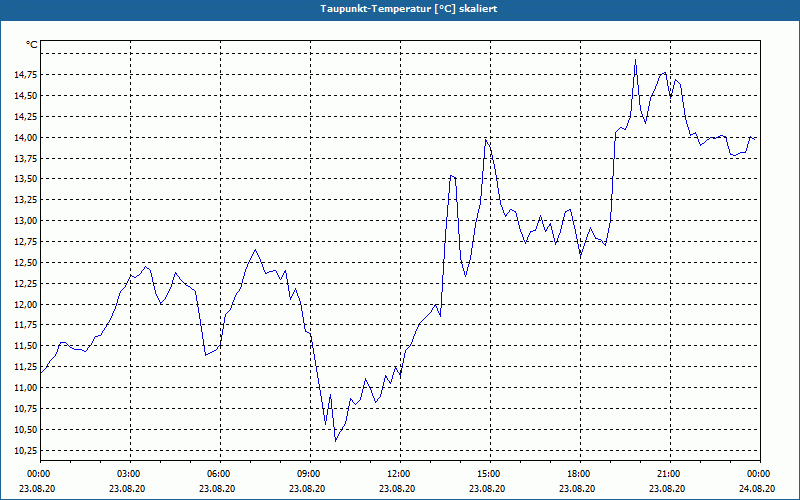Viewport: 800px width, 500px height.
Task: Select the 14,25 y-axis value
Action: click(x=26, y=117)
